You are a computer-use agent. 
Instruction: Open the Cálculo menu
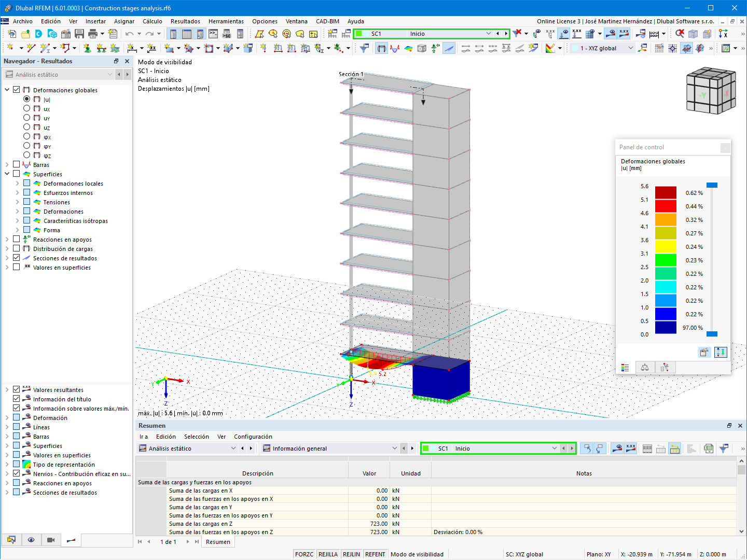(x=153, y=21)
